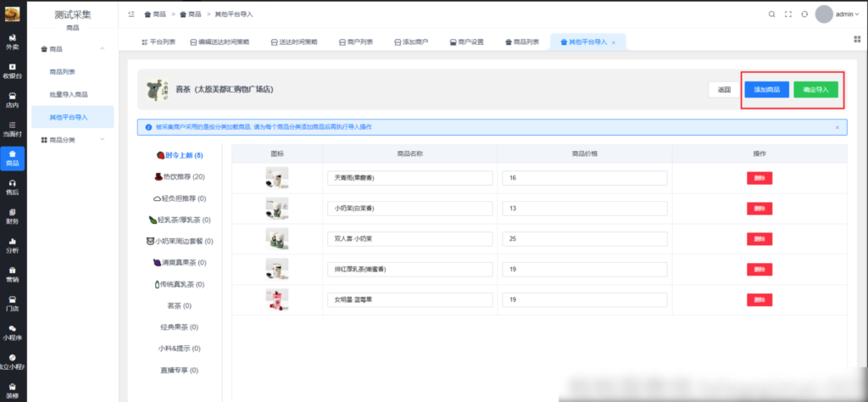The width and height of the screenshot is (868, 402).
Task: Expand the 商品分类 submenu
Action: 102,139
